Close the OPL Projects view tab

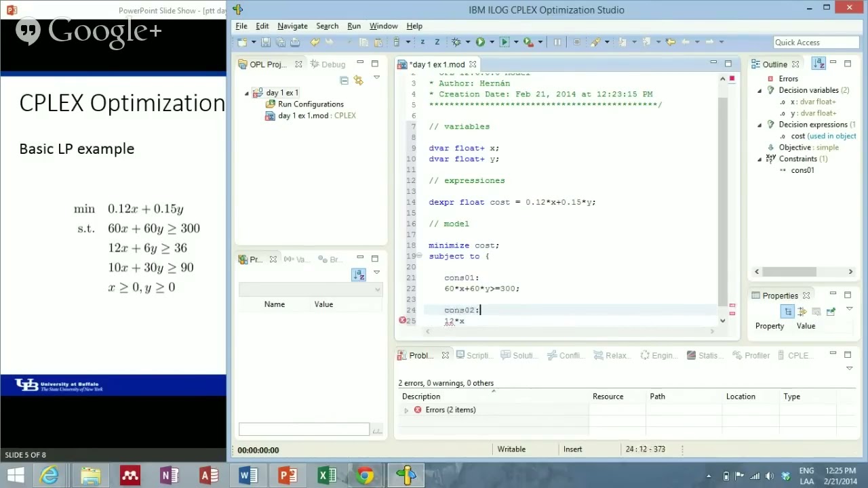click(298, 64)
